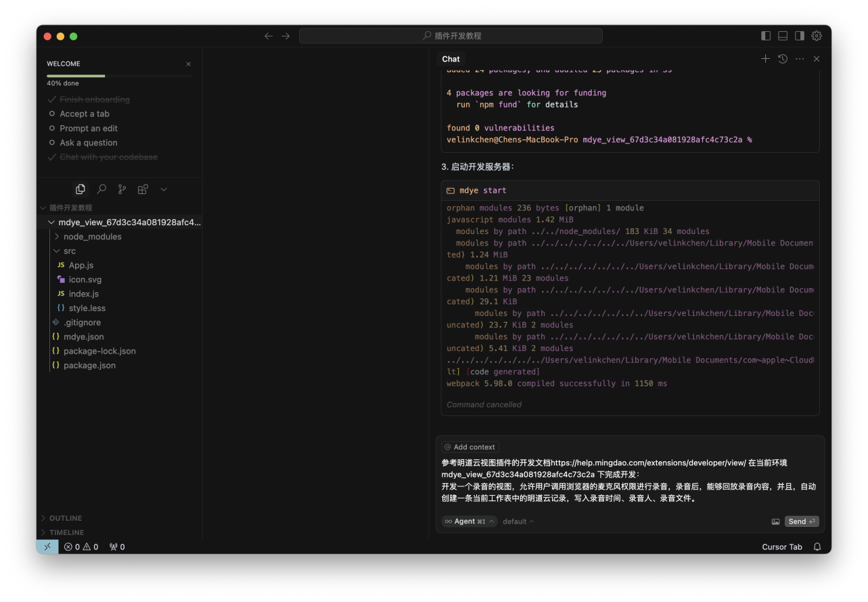Open Cursor settings gear icon
The image size is (868, 602).
(817, 36)
